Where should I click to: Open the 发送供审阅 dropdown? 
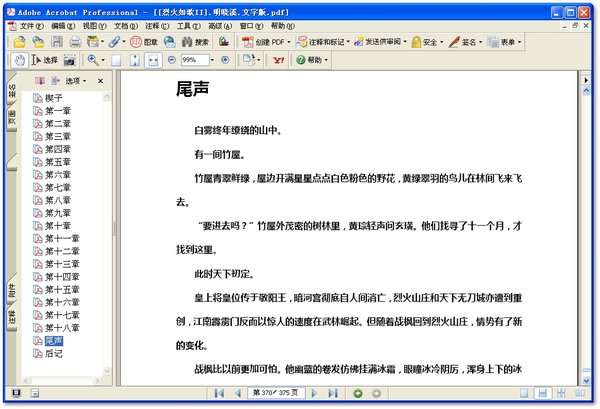pyautogui.click(x=380, y=42)
